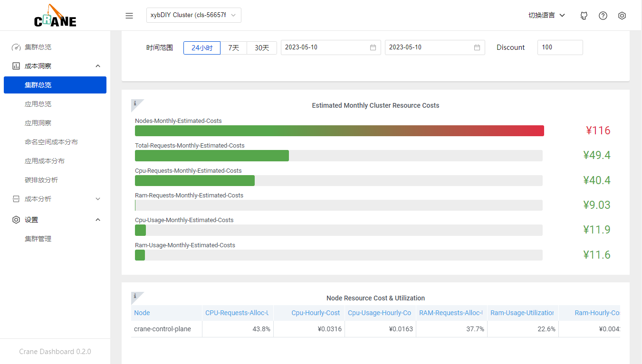Open the GitHub repository icon

point(584,16)
